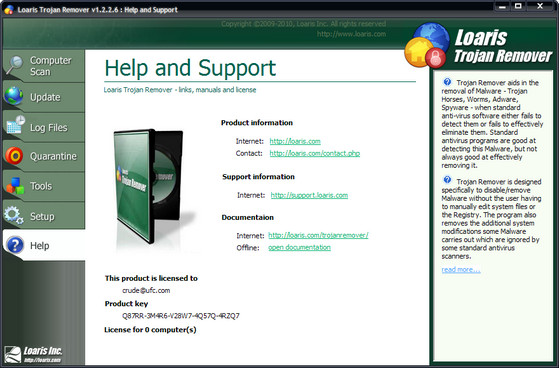Go to the Setup section
The image size is (559, 368).
point(43,216)
